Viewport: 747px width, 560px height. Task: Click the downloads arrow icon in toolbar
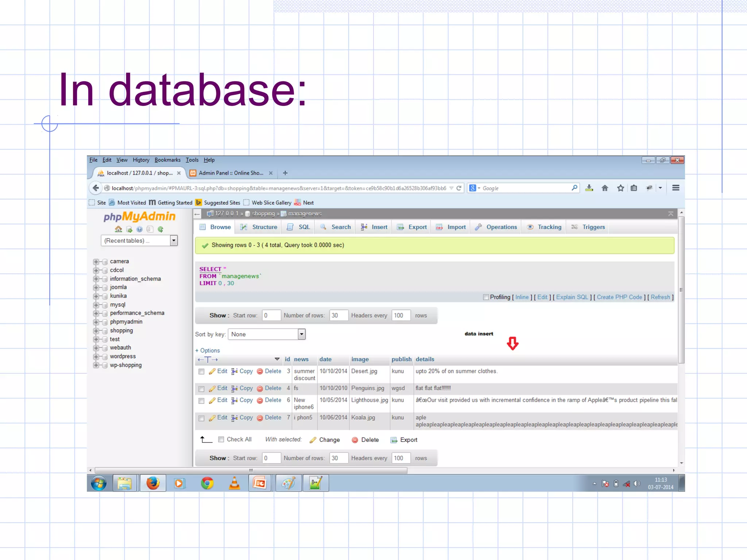[x=589, y=188]
